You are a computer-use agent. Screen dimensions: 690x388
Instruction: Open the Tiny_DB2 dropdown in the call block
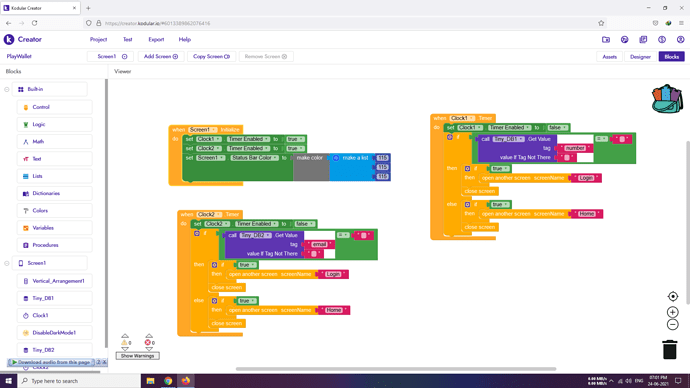pyautogui.click(x=256, y=235)
